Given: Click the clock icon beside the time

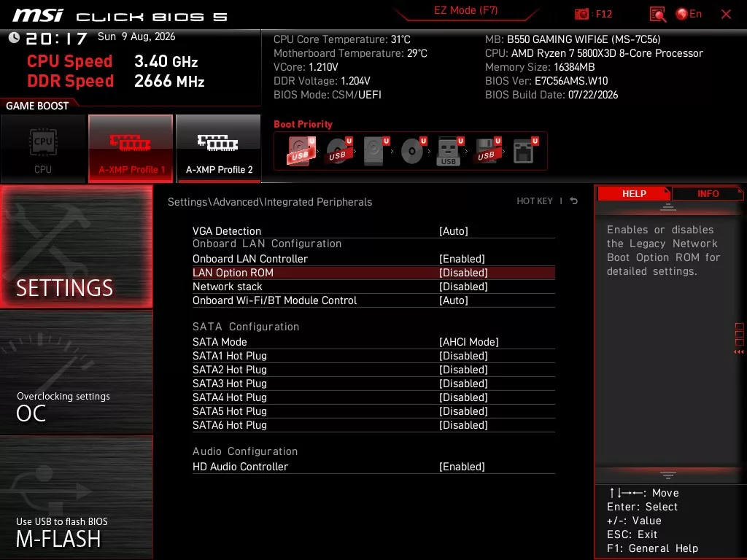Looking at the screenshot, I should click(x=14, y=37).
